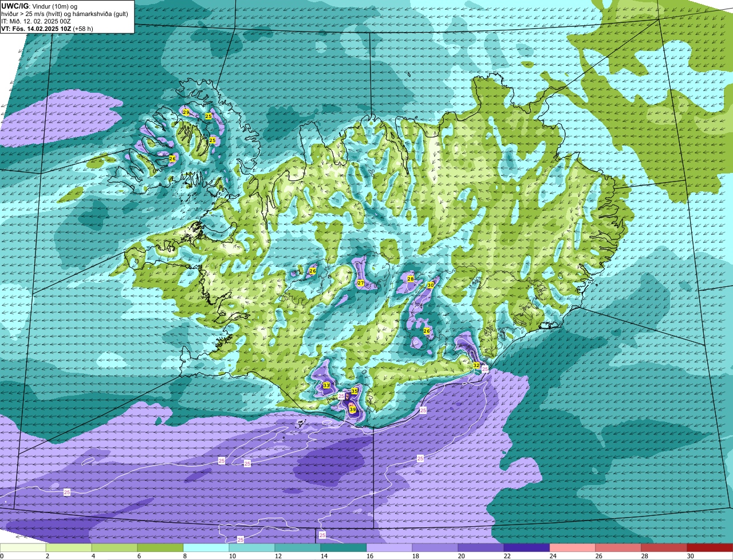Pick the 8–10 m/s light cyan legend swatch
Screen dimensions: 733x560
click(x=206, y=548)
